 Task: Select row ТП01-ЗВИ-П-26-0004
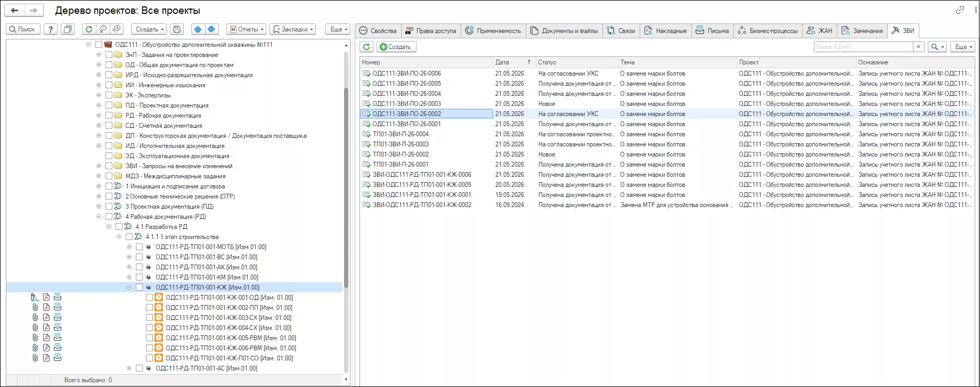(667, 134)
